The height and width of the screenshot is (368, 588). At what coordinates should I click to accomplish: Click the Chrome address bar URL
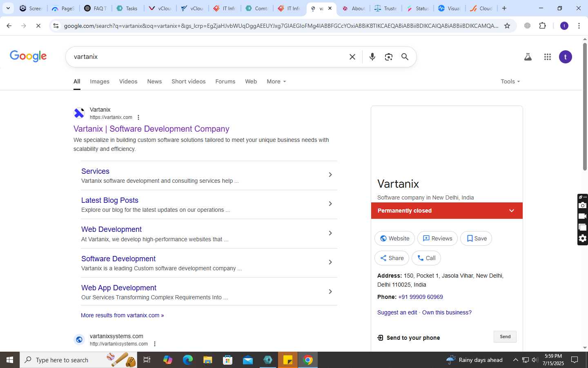pyautogui.click(x=281, y=26)
